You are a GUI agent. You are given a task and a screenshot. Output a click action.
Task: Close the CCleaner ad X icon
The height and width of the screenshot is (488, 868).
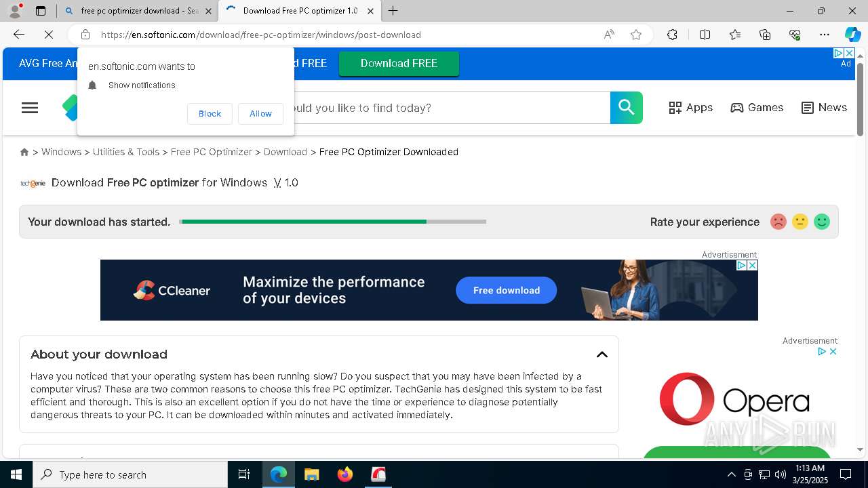pos(752,266)
